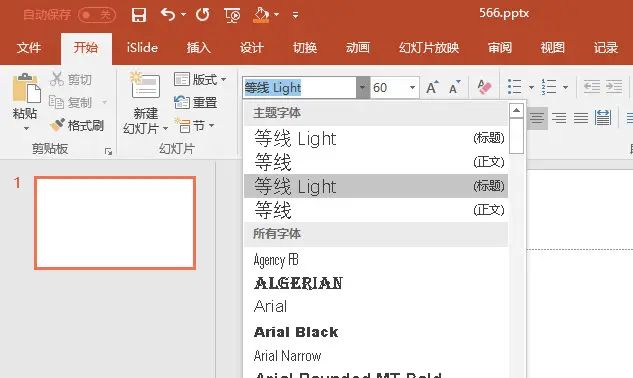Choose the Algerian font
Viewport: 633px width, 378px height.
376,284
